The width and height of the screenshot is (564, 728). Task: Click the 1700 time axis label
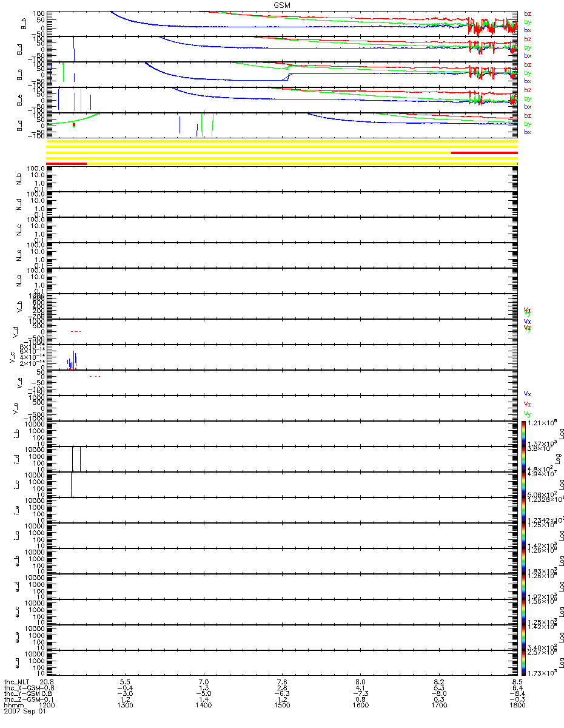click(438, 706)
